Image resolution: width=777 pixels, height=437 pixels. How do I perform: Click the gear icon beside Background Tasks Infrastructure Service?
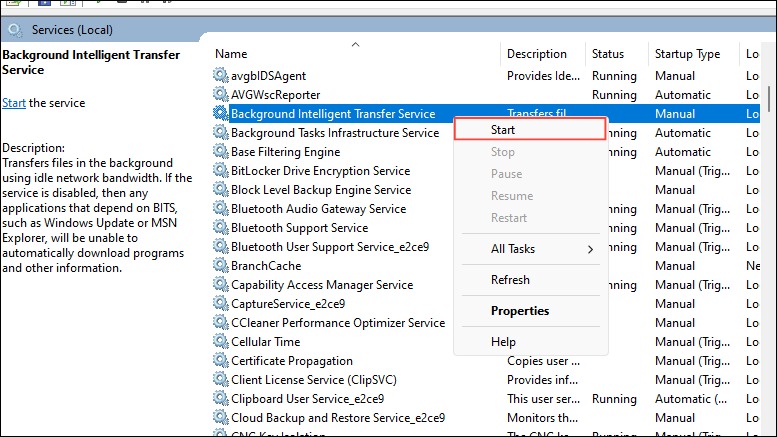pos(221,132)
